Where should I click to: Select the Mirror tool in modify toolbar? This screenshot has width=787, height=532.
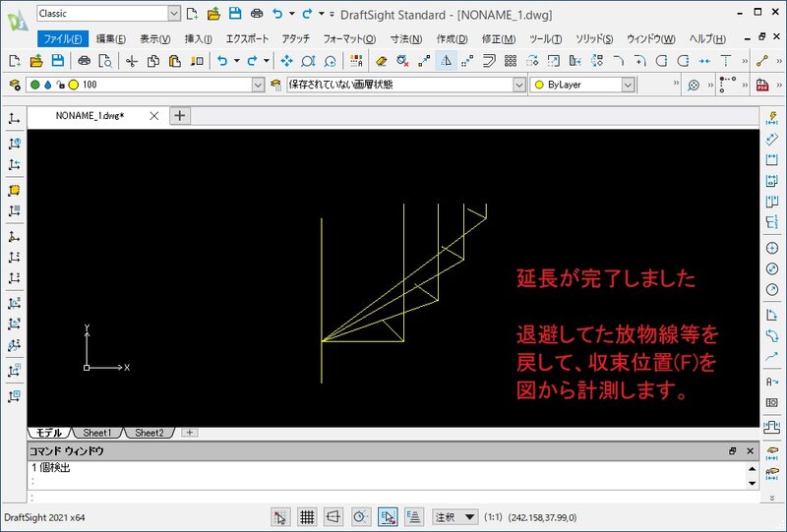pyautogui.click(x=446, y=61)
